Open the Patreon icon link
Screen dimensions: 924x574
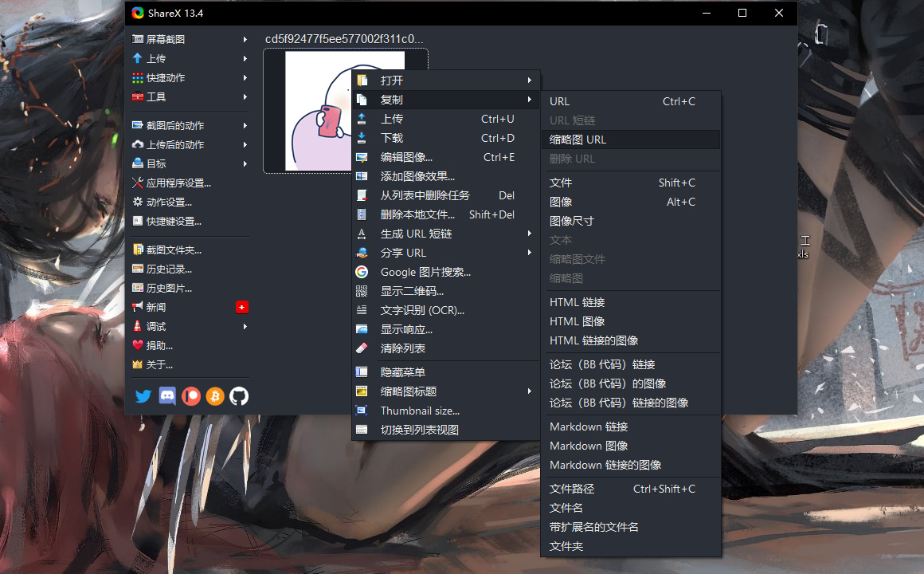point(191,396)
